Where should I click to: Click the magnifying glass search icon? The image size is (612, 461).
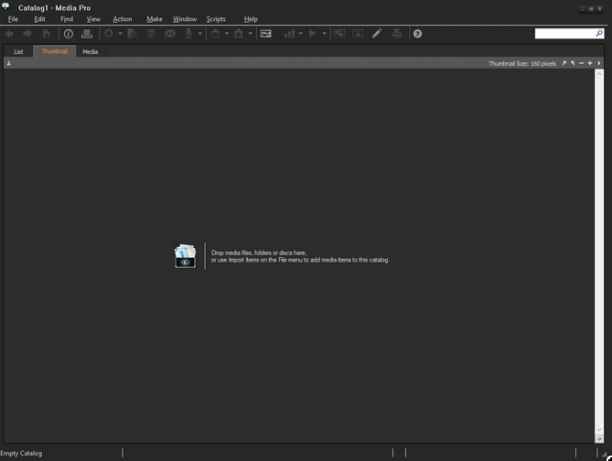[x=599, y=34]
